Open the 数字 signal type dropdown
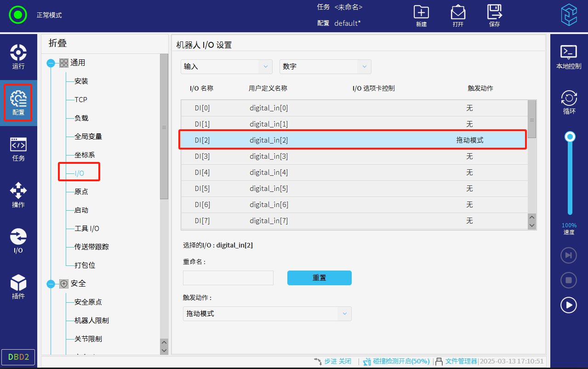Screen dimensions: 588x369 pyautogui.click(x=325, y=67)
